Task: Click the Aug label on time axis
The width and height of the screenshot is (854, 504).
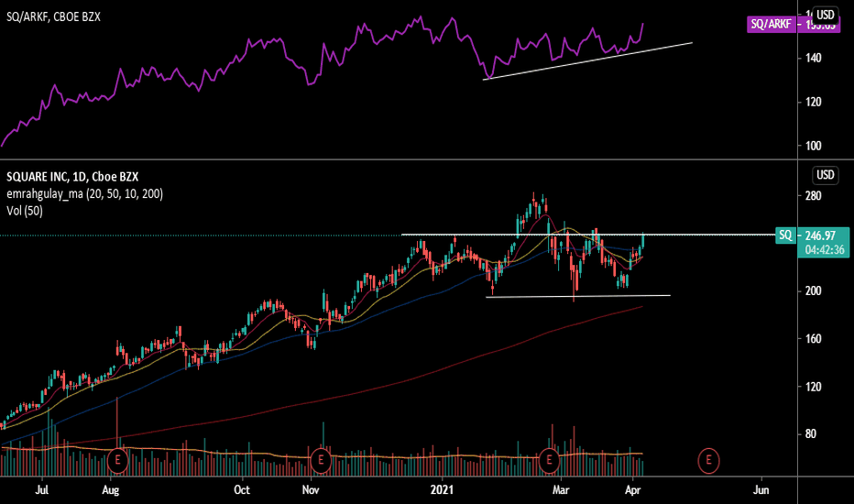Action: 111,490
